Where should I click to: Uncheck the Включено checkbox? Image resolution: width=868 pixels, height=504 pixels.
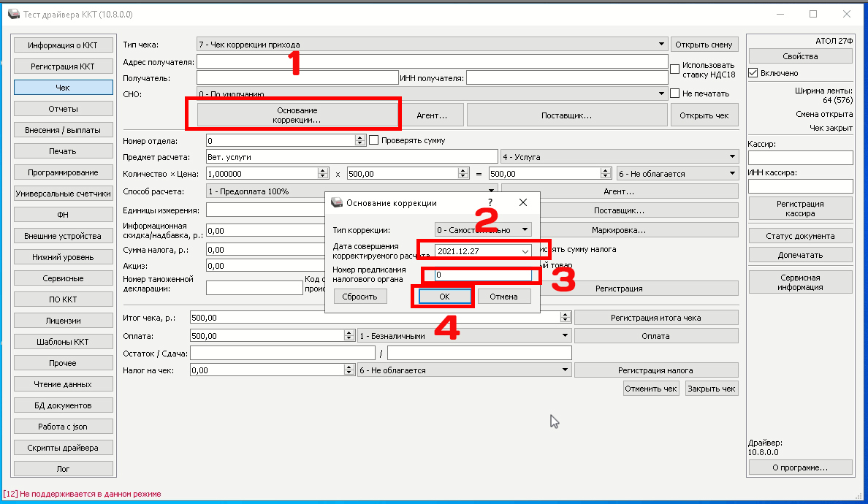click(753, 73)
